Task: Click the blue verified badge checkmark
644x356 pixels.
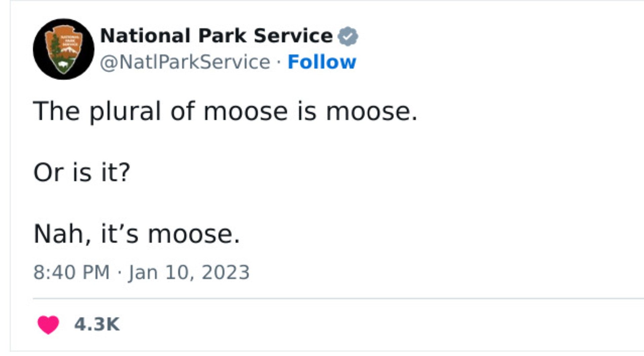Action: [348, 36]
